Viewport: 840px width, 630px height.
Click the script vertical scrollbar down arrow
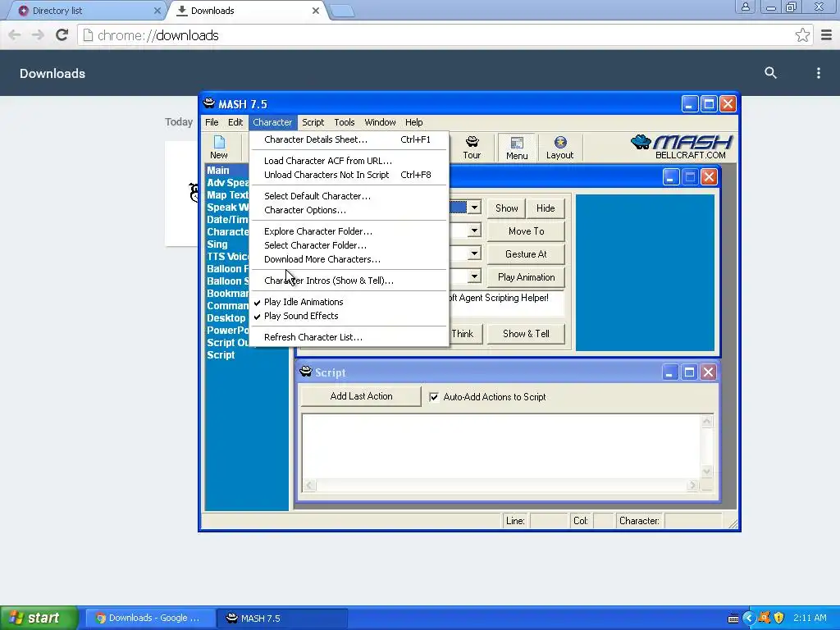[706, 471]
